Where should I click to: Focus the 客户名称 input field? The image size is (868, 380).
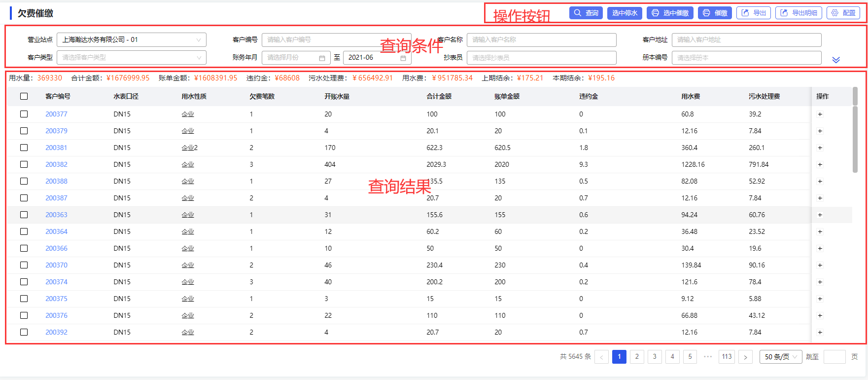point(541,39)
